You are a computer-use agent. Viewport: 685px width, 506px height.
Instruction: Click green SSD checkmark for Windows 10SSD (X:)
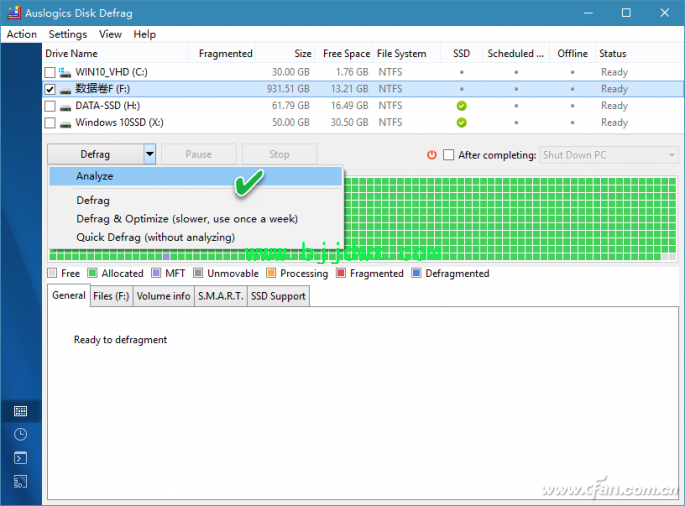coord(461,123)
